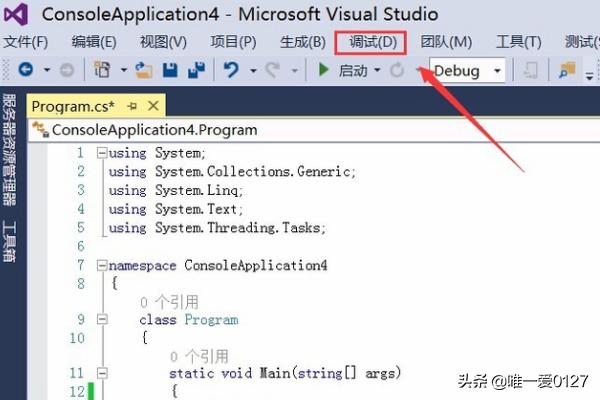Open the 工具(T) menu
This screenshot has width=600, height=400.
519,42
